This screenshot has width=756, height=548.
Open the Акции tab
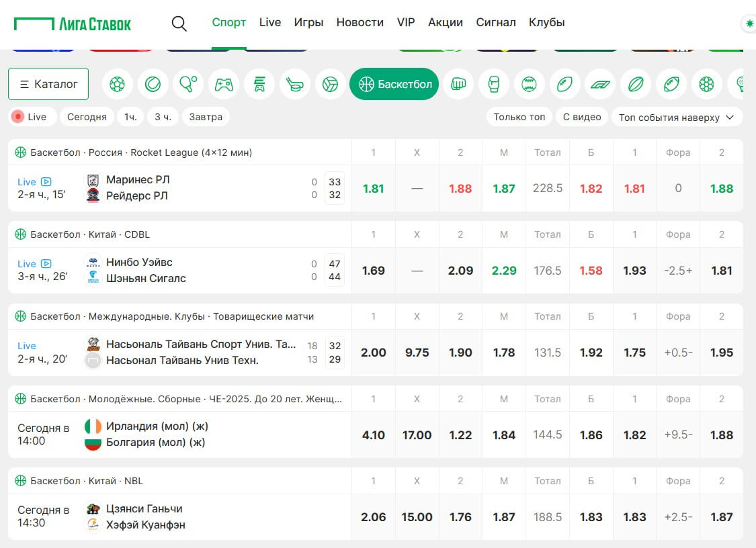click(446, 22)
